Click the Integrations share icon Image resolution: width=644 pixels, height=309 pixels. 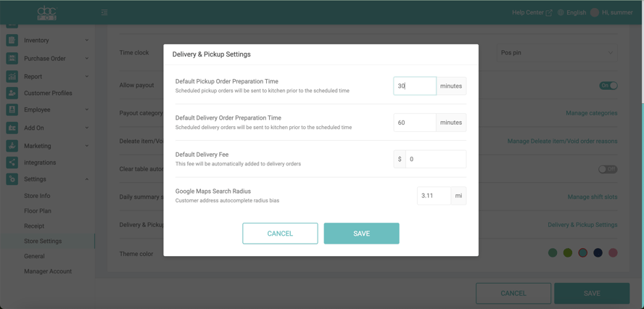(12, 162)
